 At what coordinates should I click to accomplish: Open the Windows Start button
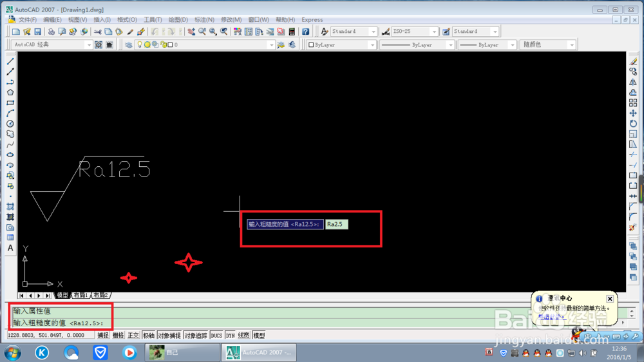coord(13,352)
